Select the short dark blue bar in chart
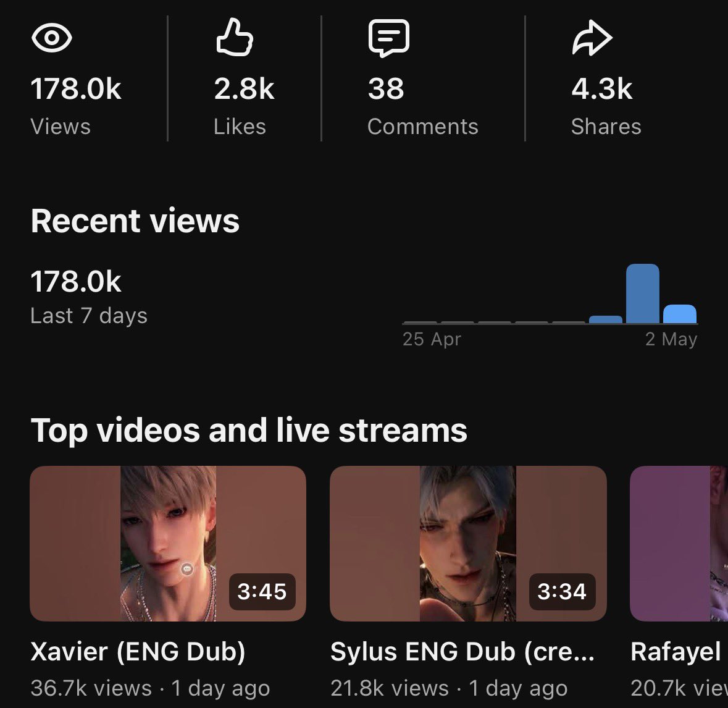 click(605, 319)
